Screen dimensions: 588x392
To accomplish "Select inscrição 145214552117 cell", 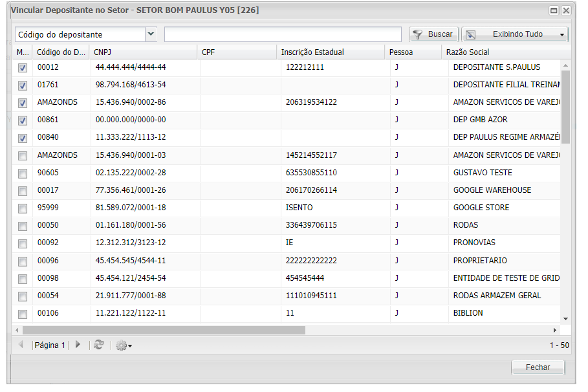I will pyautogui.click(x=336, y=155).
